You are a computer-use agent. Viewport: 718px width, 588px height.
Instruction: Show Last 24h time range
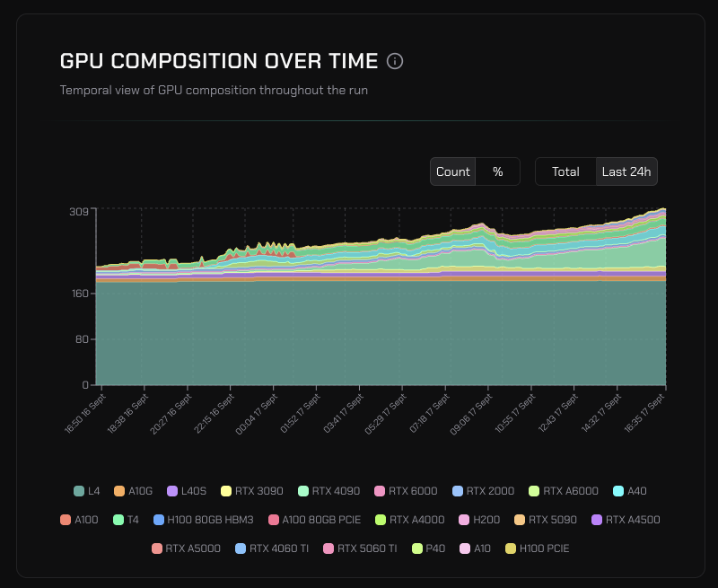(626, 171)
